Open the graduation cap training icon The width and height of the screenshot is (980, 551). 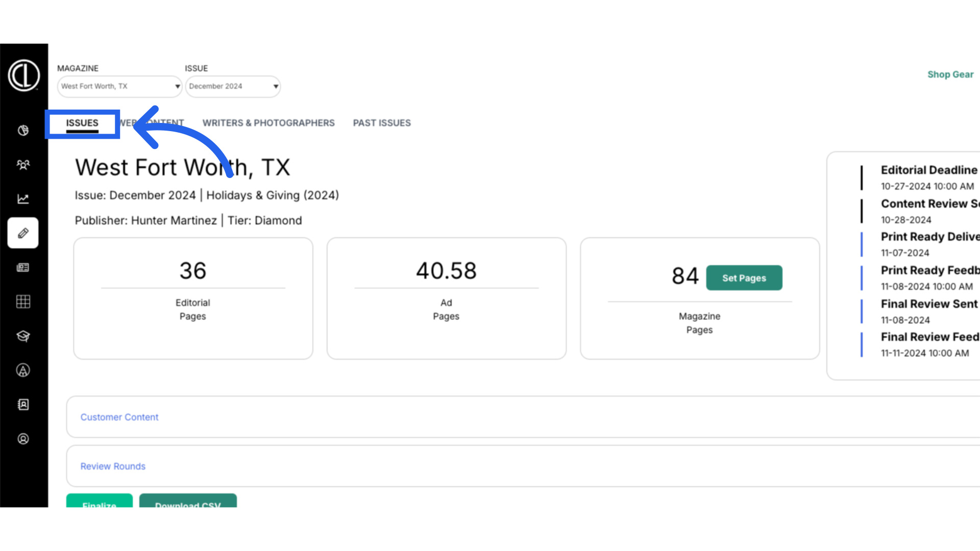pyautogui.click(x=23, y=336)
